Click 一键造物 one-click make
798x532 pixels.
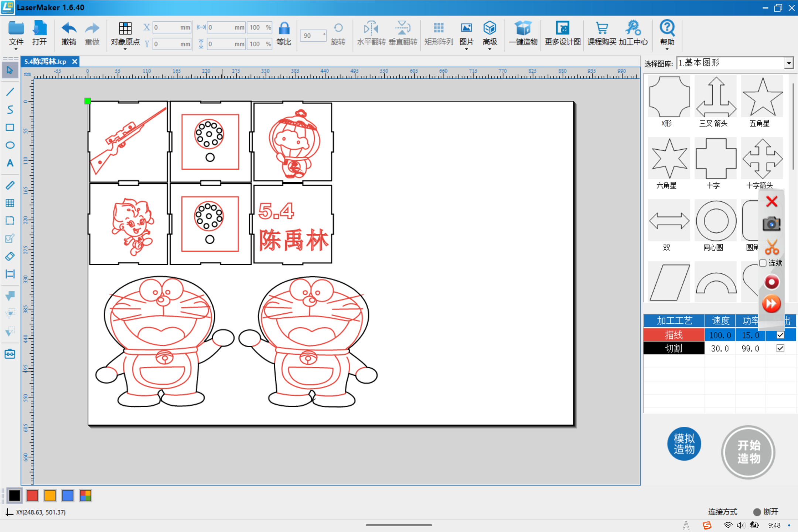click(x=523, y=33)
